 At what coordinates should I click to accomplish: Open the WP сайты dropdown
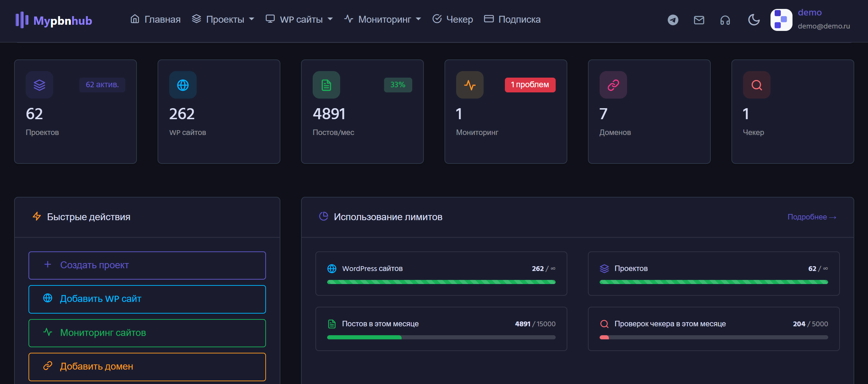point(300,20)
